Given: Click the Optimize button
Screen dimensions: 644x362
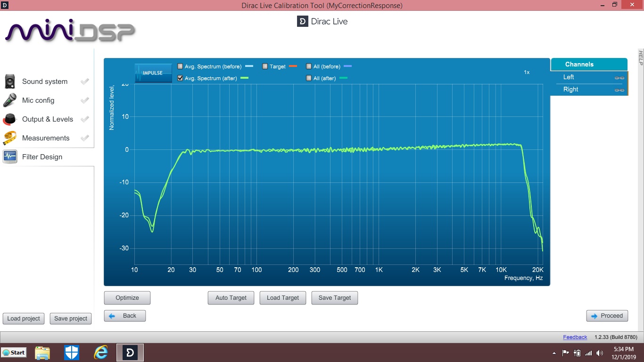Looking at the screenshot, I should 127,298.
